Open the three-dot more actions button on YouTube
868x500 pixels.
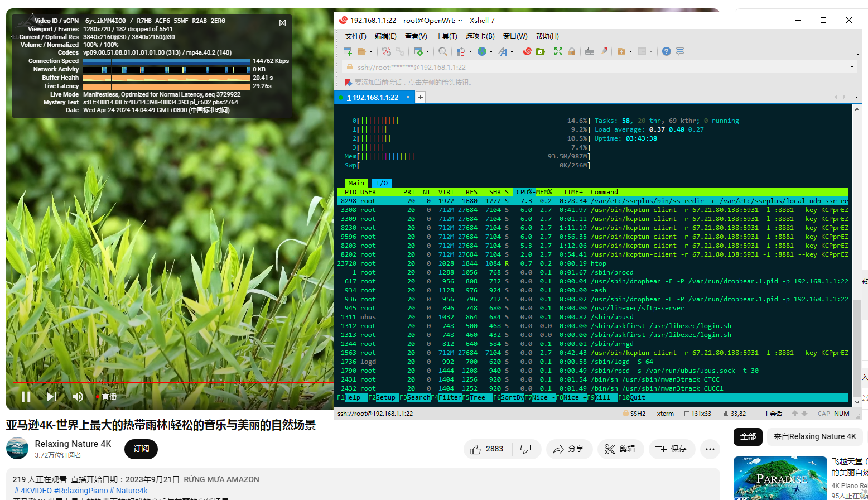710,449
